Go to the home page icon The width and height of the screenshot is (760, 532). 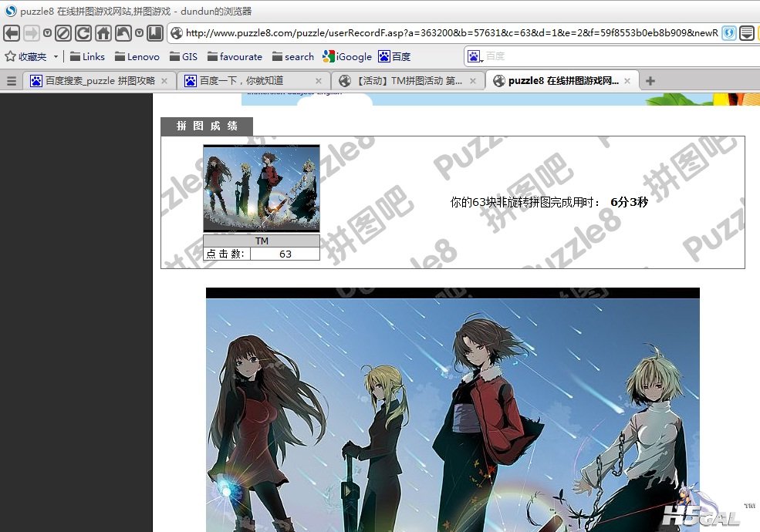click(x=103, y=33)
